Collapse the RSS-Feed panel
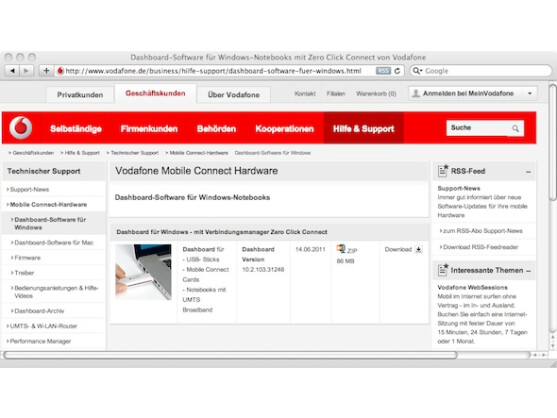557x418 pixels. [528, 172]
